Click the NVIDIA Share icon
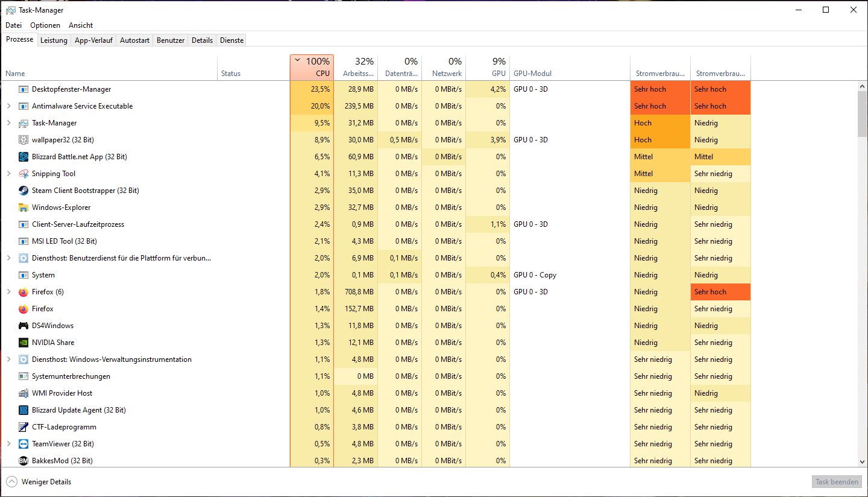This screenshot has width=868, height=497. pyautogui.click(x=24, y=343)
